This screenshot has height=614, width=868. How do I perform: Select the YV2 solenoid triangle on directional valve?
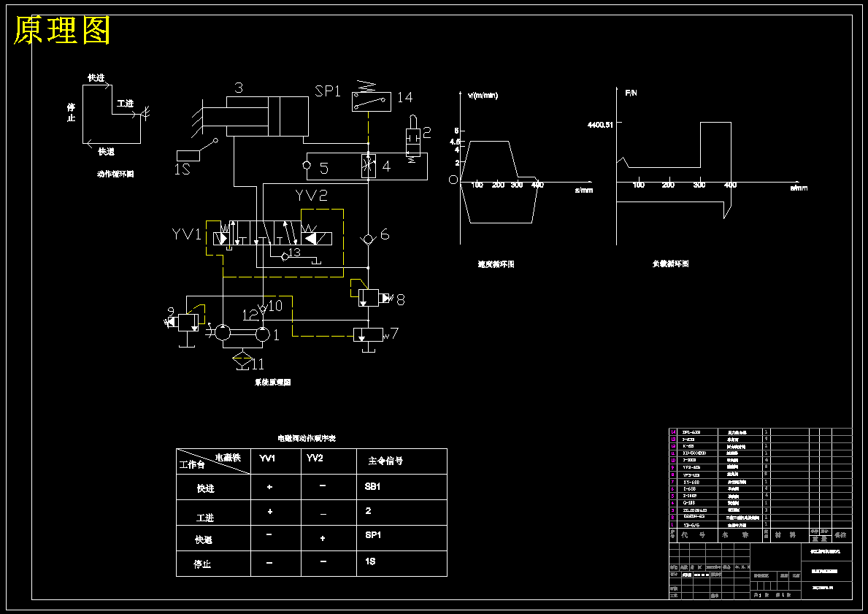pyautogui.click(x=310, y=239)
